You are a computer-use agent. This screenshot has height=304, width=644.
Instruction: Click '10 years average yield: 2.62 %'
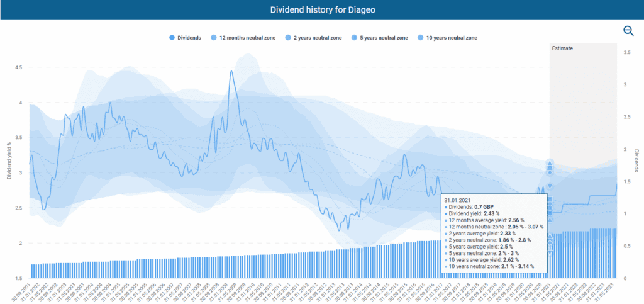(x=482, y=260)
